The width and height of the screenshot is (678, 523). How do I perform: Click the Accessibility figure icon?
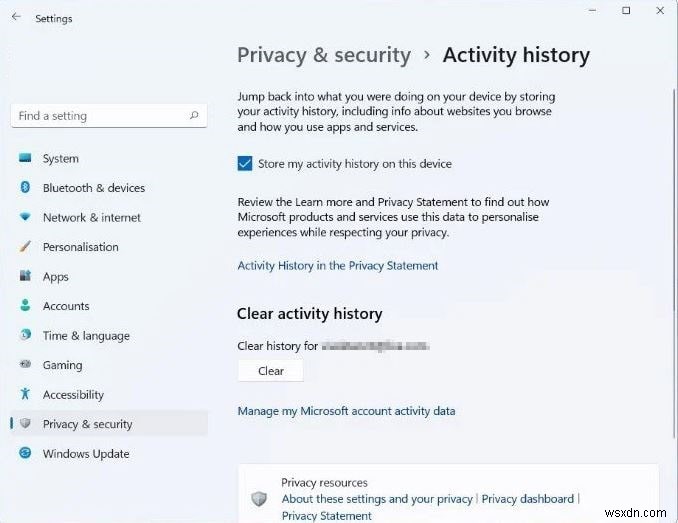(x=25, y=394)
